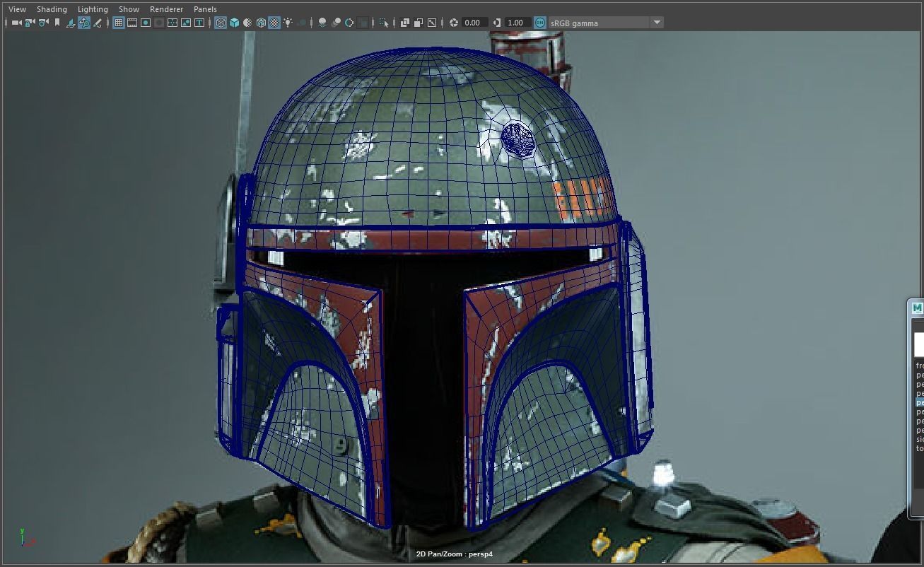Click the Gamma icon

[497, 23]
